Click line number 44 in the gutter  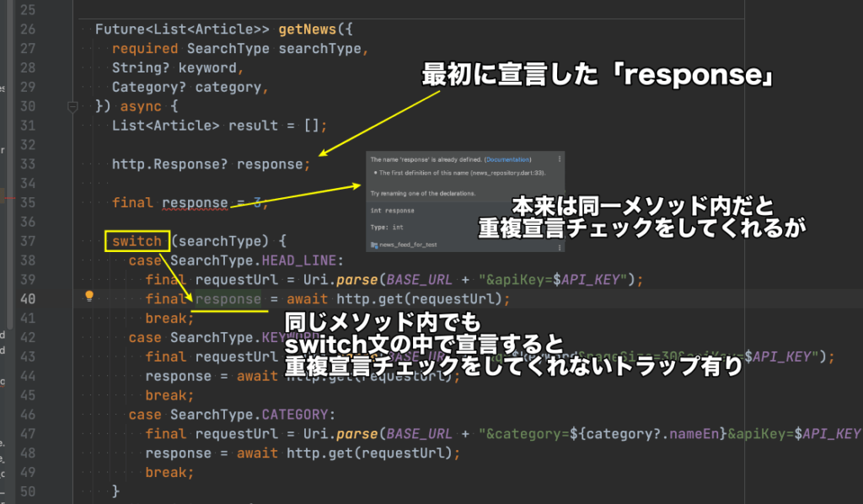pos(28,376)
